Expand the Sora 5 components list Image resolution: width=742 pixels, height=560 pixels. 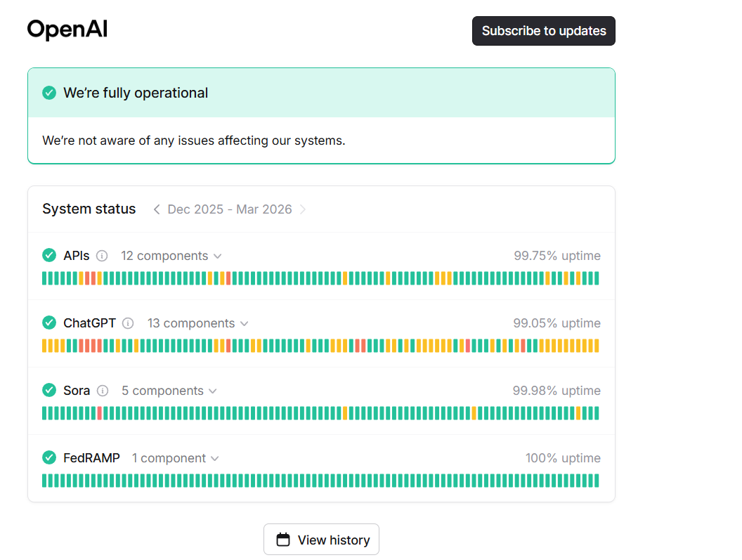click(x=169, y=391)
